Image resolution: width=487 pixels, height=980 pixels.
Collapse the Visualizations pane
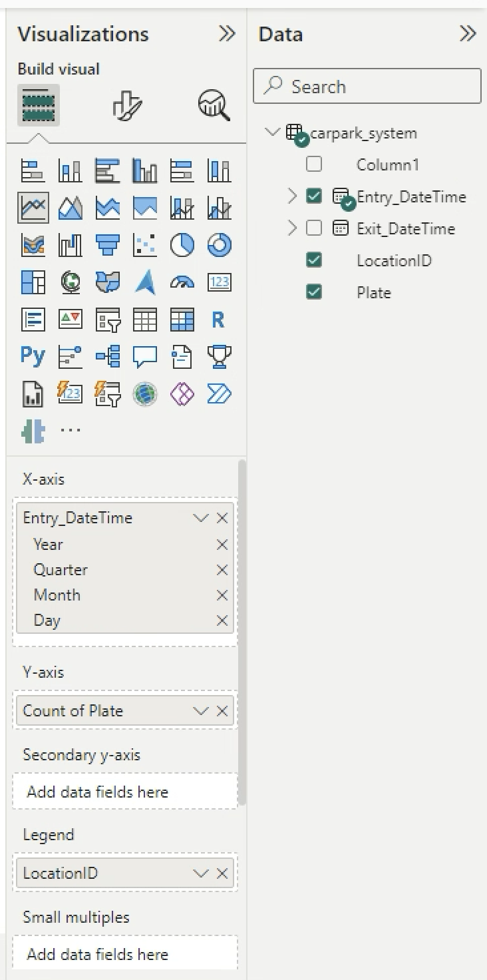227,34
